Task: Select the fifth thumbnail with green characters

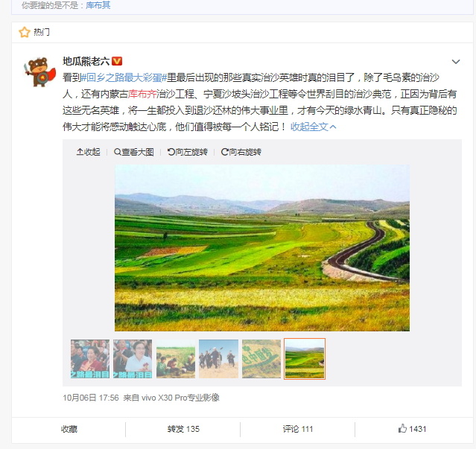Action: coord(261,359)
